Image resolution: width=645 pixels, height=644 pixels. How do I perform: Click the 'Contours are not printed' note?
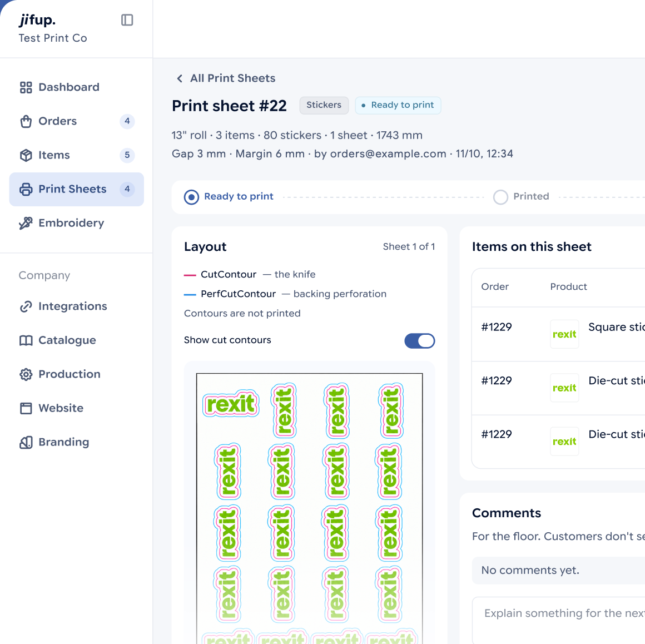point(242,314)
